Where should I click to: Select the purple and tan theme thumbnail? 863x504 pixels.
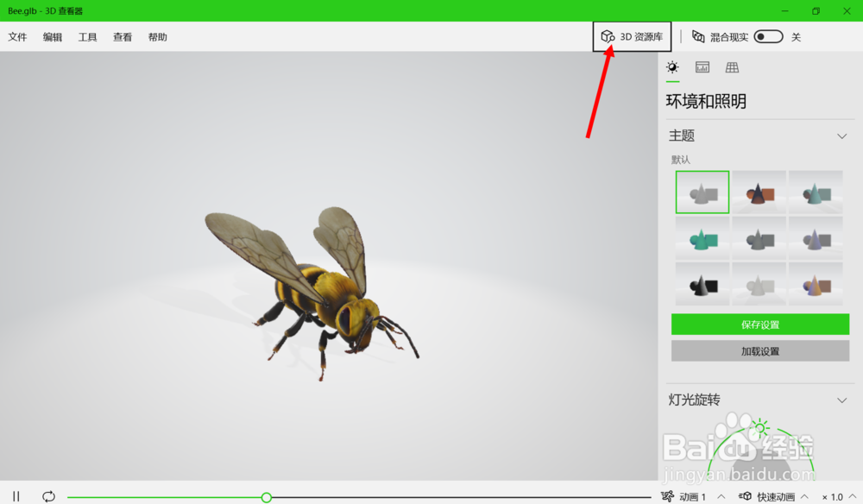coord(816,284)
